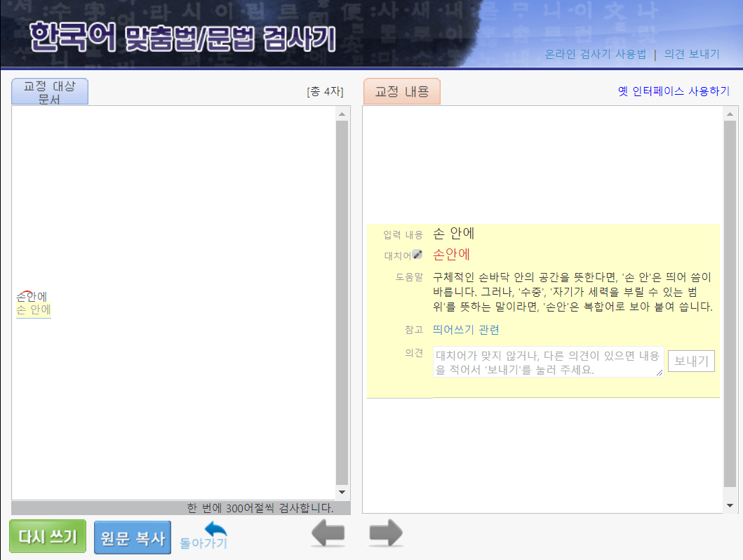Select the 교정 대상 문서 tab
This screenshot has width=743, height=560.
tap(50, 91)
